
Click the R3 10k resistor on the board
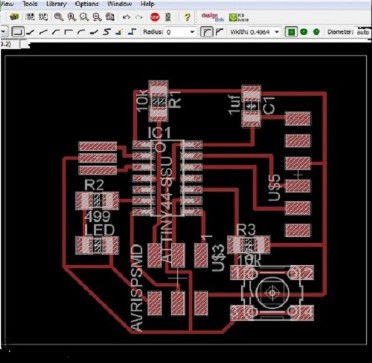pos(249,244)
